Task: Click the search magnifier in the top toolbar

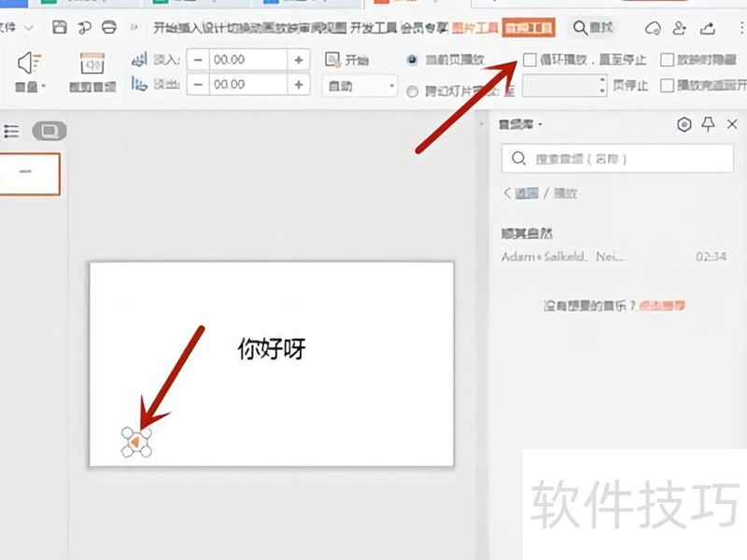Action: click(x=580, y=28)
